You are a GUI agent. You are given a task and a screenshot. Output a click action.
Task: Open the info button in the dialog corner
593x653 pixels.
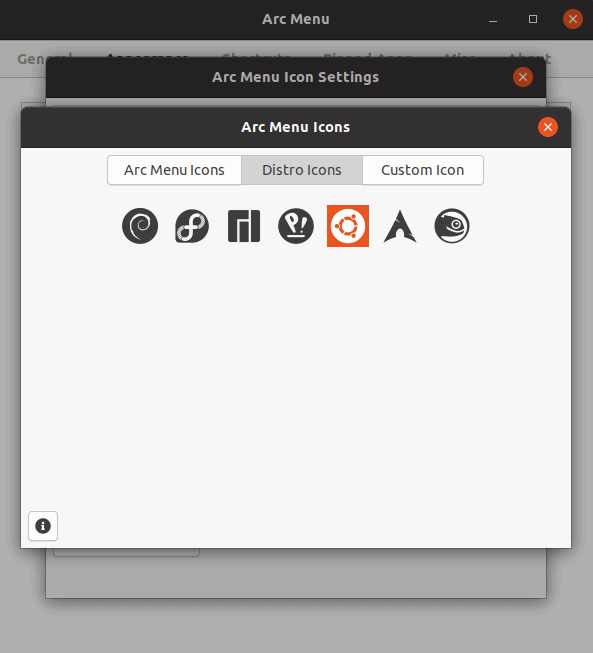(x=43, y=526)
